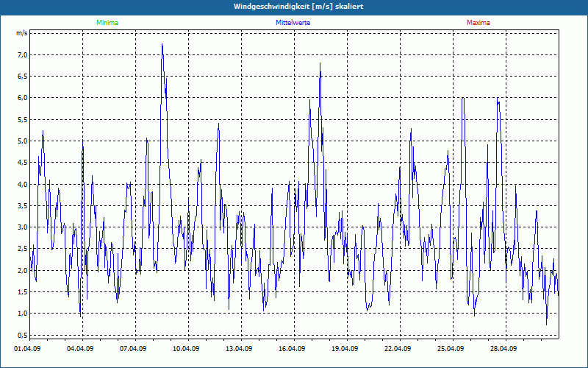
Task: Click the 07.04.09 date label
Action: pyautogui.click(x=133, y=348)
